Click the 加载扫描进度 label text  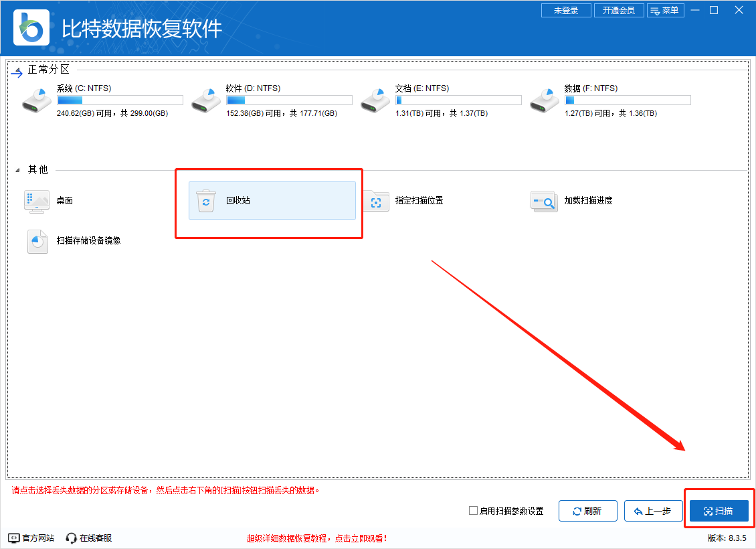tap(589, 201)
